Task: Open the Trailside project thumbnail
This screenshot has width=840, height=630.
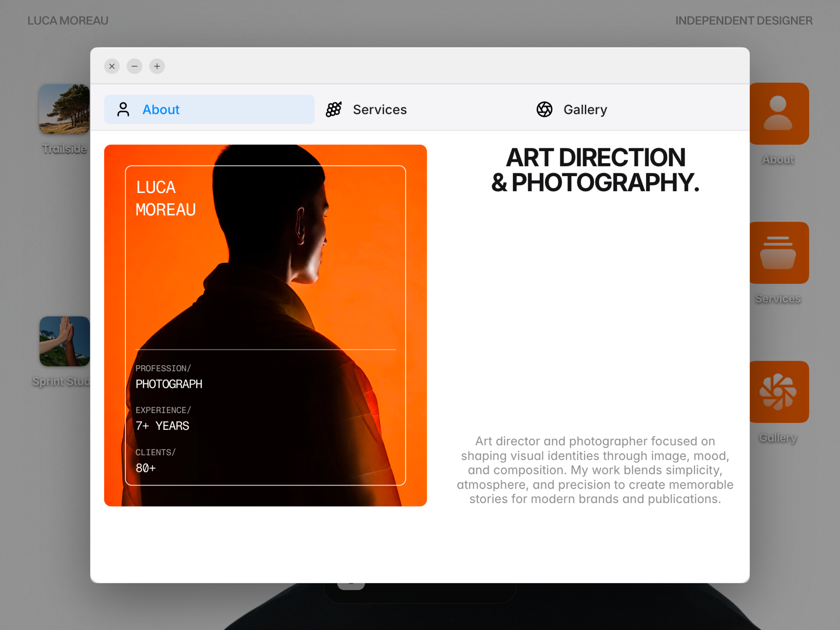Action: [x=65, y=109]
